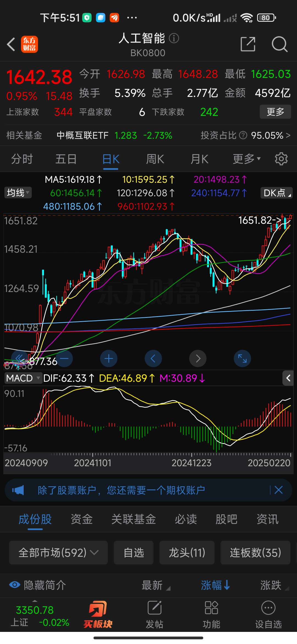297x644 pixels.
Task: Expand 更多 period dropdown
Action: pyautogui.click(x=247, y=159)
